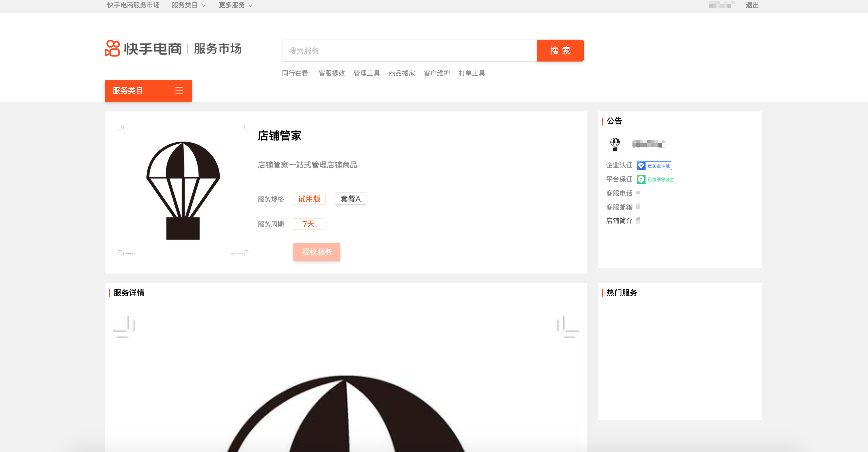Choose the 试用版 service spec option
Screen dimensions: 868x452
click(309, 199)
